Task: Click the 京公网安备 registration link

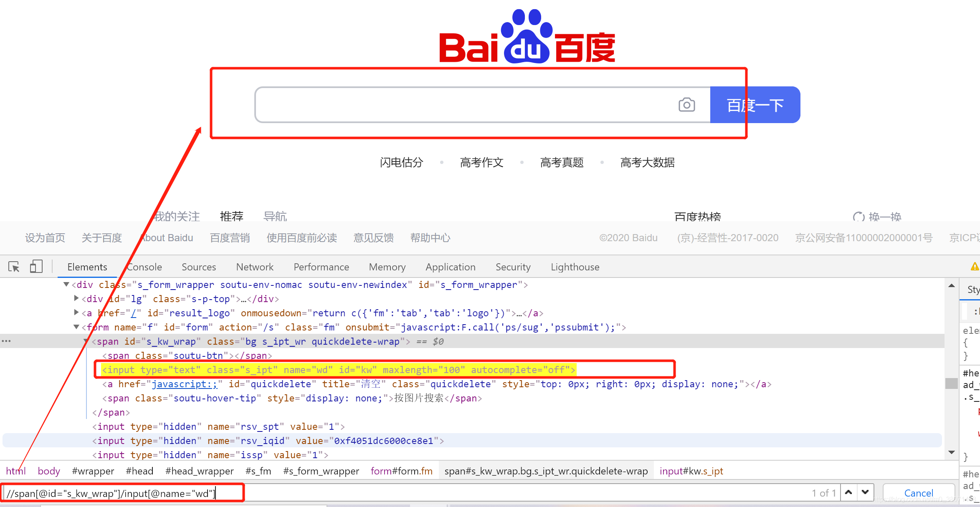Action: (864, 238)
